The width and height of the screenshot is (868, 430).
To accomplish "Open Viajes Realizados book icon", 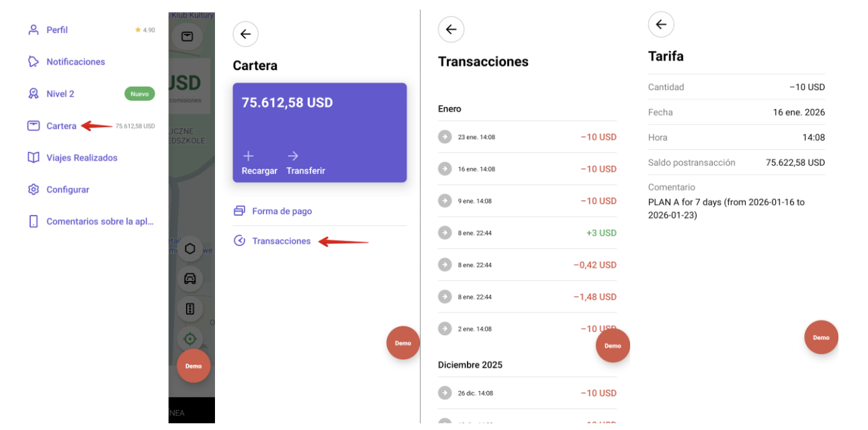I will coord(34,158).
